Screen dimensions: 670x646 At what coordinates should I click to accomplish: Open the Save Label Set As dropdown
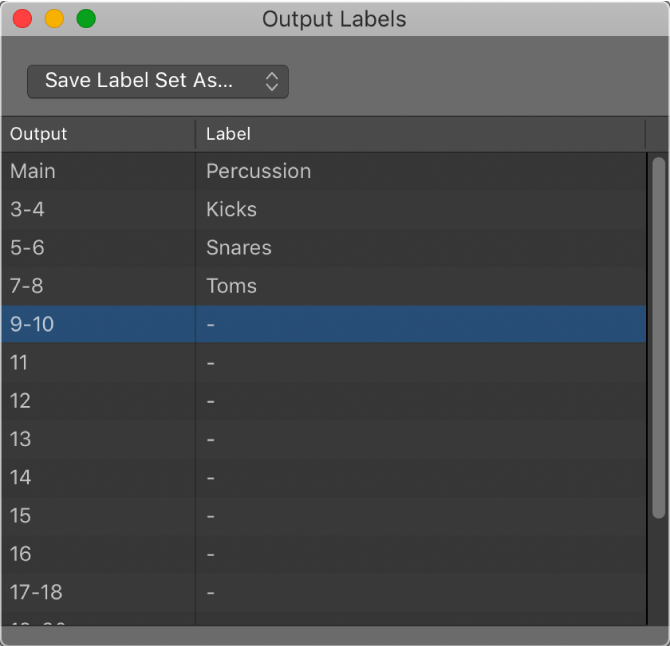157,82
